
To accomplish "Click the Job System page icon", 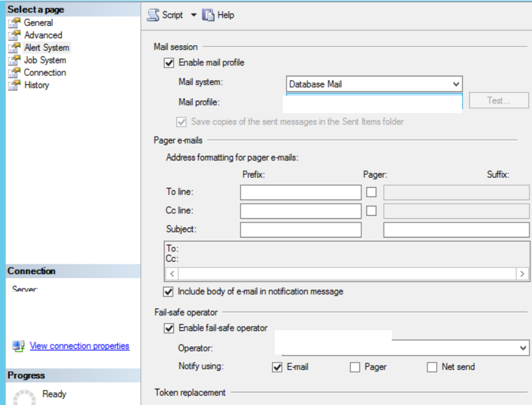I will coord(14,60).
